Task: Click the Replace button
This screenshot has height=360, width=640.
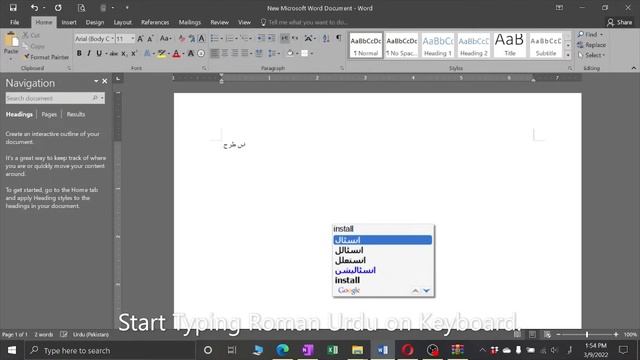Action: click(592, 45)
